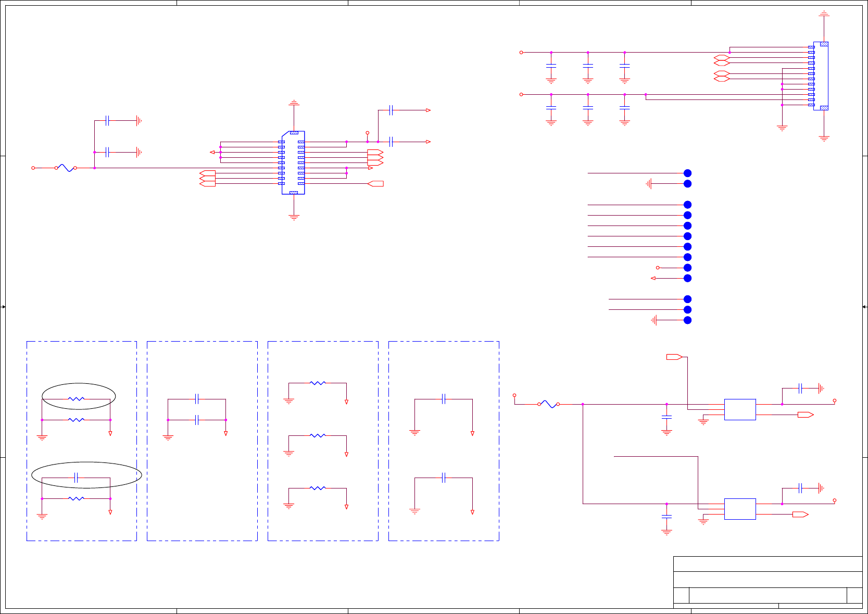Click the ground symbol above the chamfered IC
868x614 pixels.
[x=294, y=103]
